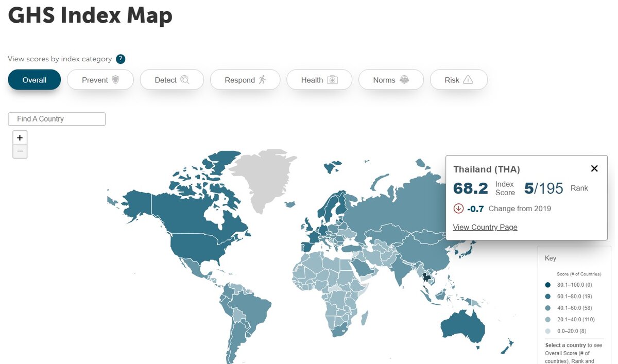Click the map zoom-out minus icon

[x=20, y=151]
